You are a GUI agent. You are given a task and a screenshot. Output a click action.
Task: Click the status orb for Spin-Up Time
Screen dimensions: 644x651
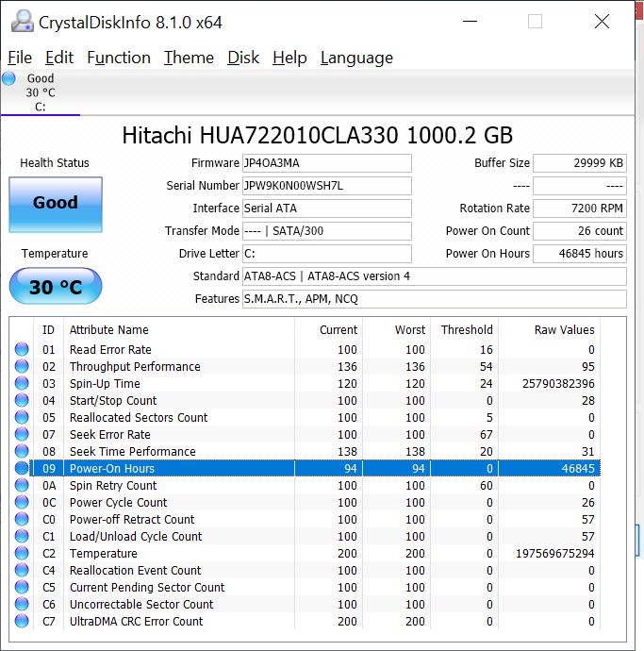point(22,383)
